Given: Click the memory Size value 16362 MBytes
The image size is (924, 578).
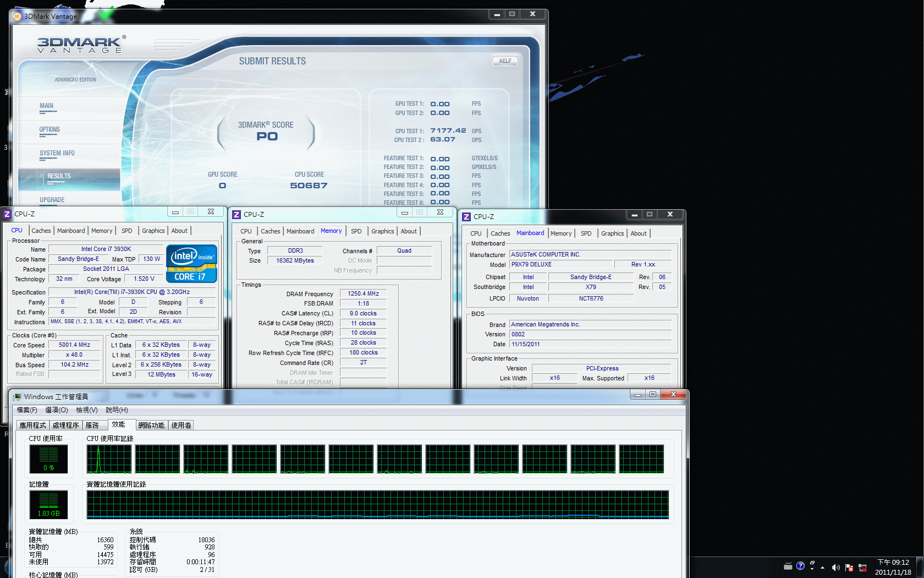Looking at the screenshot, I should coord(295,261).
